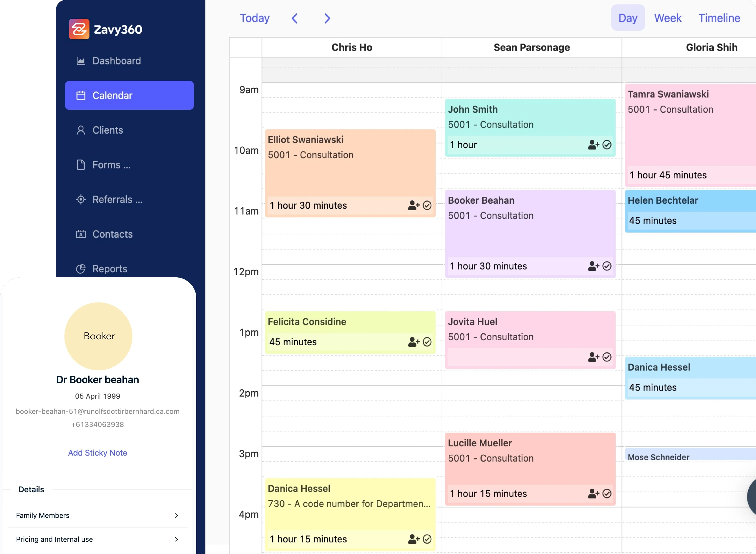
Task: Expand Pricing and Internal use chevron
Action: [176, 539]
